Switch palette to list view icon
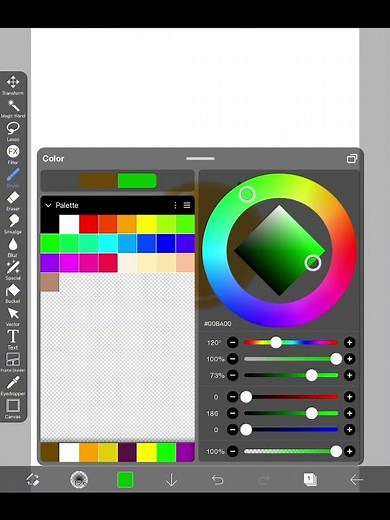390x520 pixels. pyautogui.click(x=187, y=205)
